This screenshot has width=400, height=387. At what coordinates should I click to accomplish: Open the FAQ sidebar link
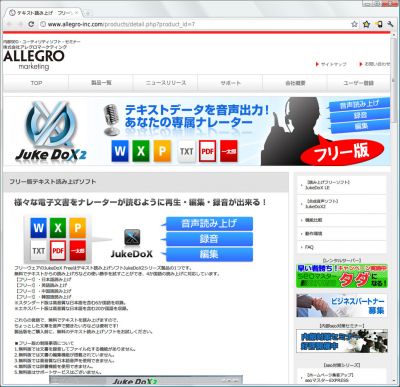tap(342, 247)
